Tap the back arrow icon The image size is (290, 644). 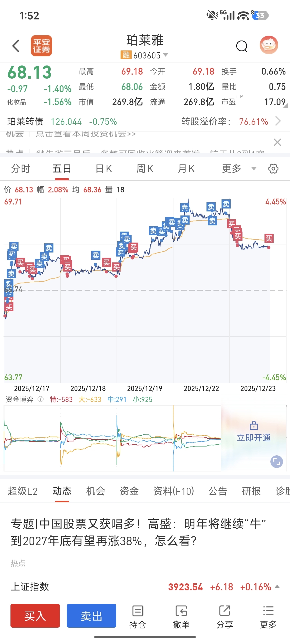[16, 46]
